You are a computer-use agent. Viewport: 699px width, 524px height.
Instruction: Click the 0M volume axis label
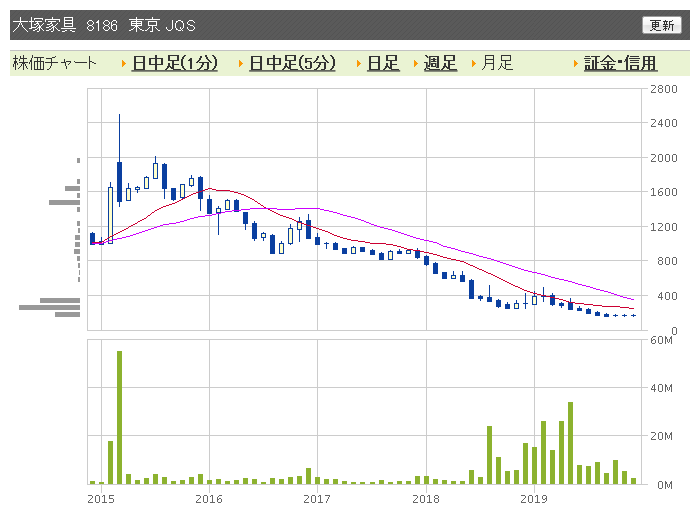[x=665, y=485]
